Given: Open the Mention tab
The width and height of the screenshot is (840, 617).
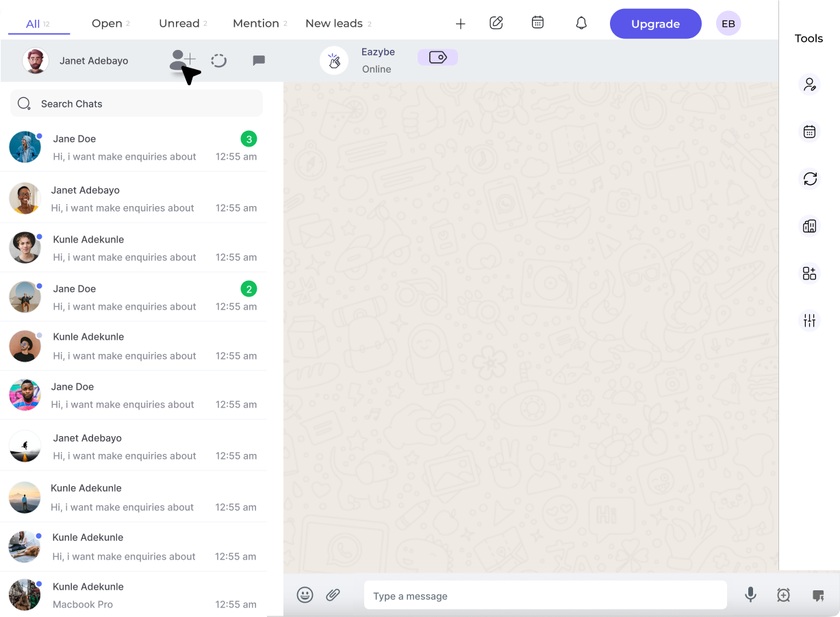Looking at the screenshot, I should (x=255, y=23).
